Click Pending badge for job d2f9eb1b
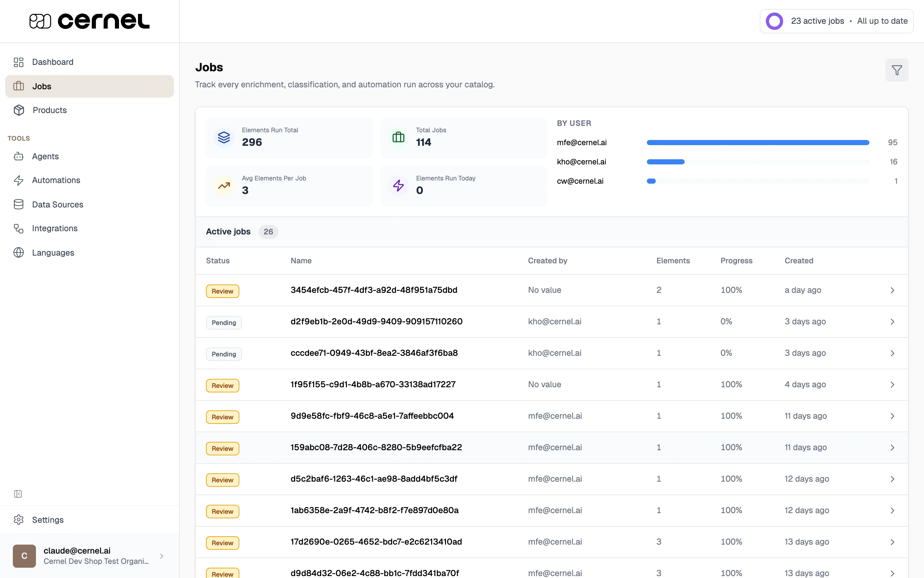The height and width of the screenshot is (578, 924). (x=224, y=322)
